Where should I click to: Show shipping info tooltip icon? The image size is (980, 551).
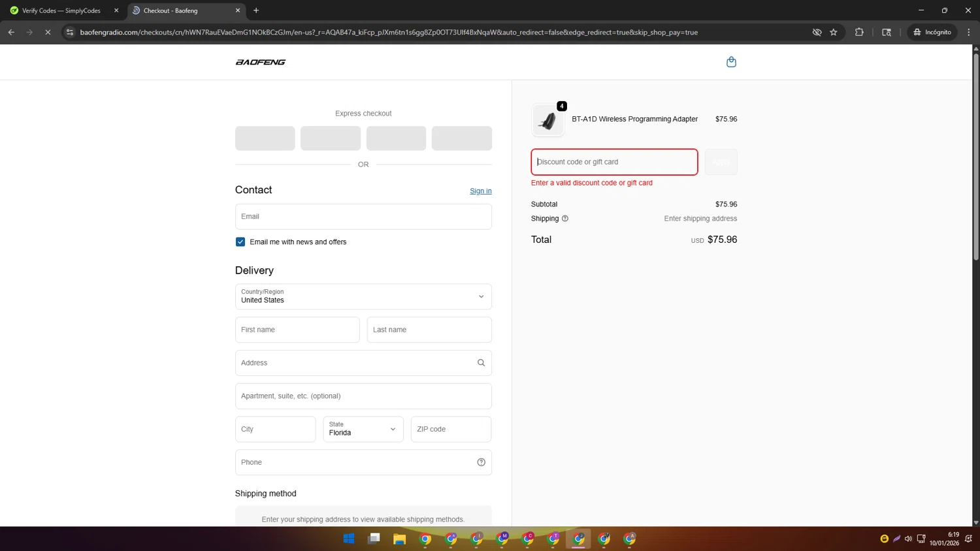(x=565, y=219)
